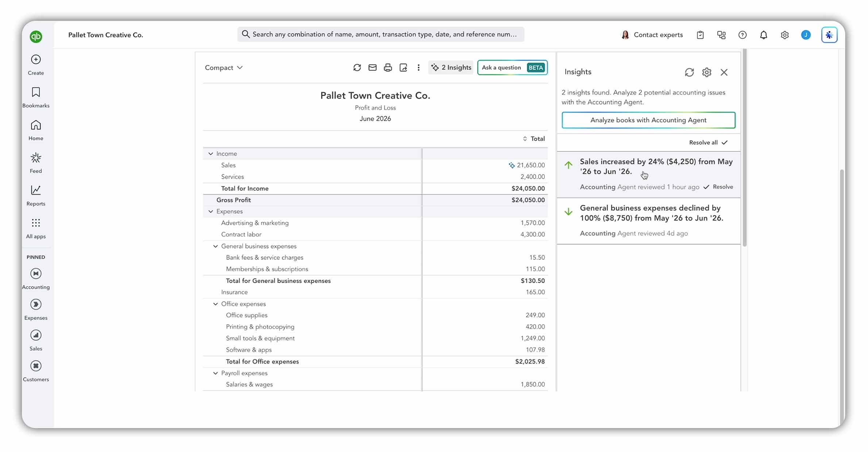Collapse the Income section
The width and height of the screenshot is (868, 452).
coord(211,154)
